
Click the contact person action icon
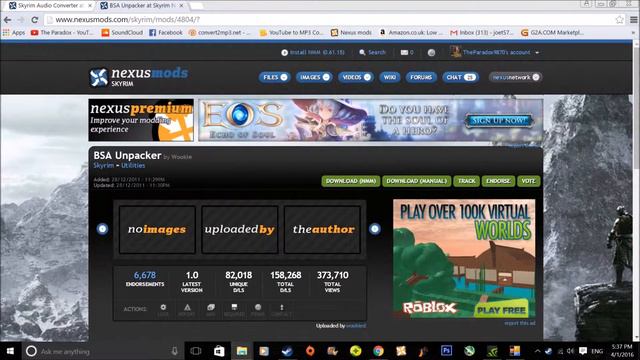(282, 307)
